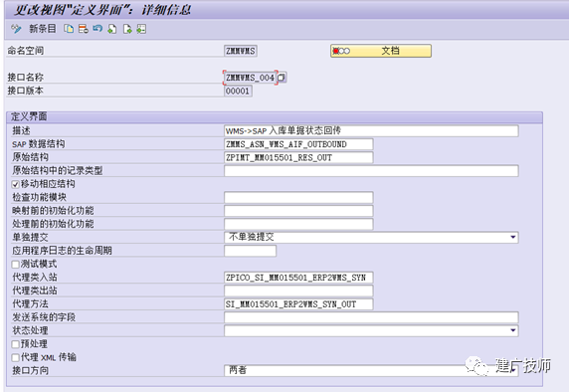Open value help icon beside ZMMWMS_004
The height and width of the screenshot is (392, 569).
pyautogui.click(x=282, y=78)
